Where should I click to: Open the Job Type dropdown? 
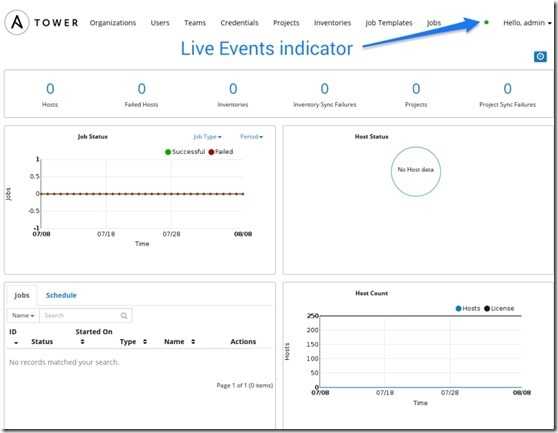207,137
